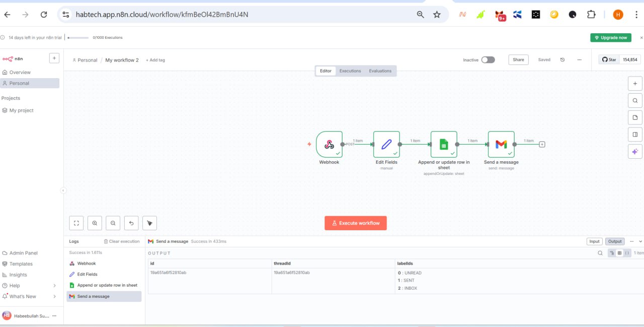Screen dimensions: 644x327
Task: Click the Upgrade now button
Action: tap(610, 38)
